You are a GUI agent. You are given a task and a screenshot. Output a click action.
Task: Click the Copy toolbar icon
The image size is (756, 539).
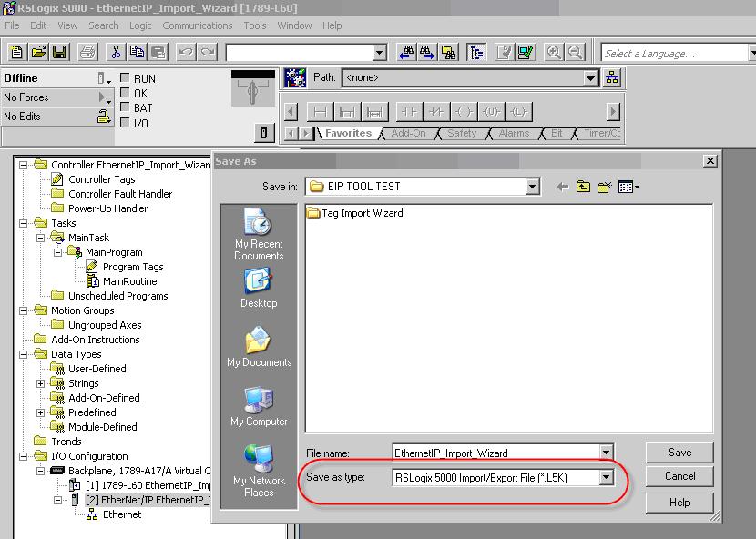click(137, 52)
